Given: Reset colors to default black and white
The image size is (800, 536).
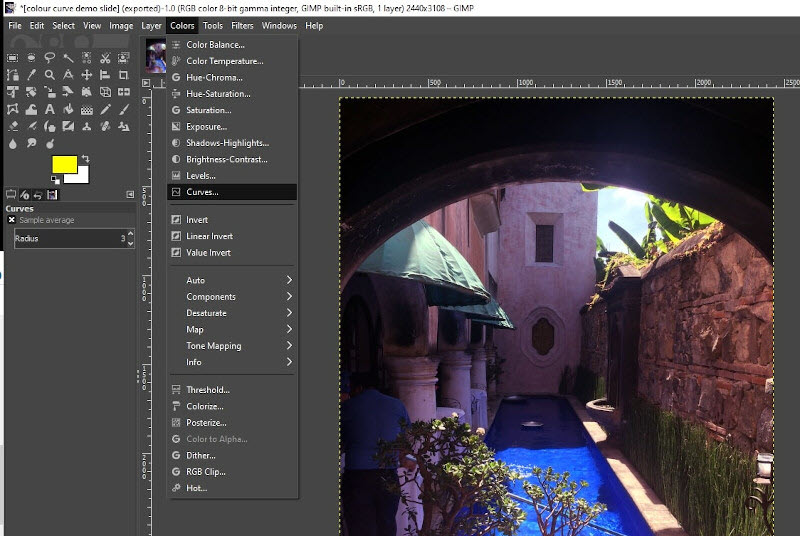Looking at the screenshot, I should pyautogui.click(x=55, y=180).
